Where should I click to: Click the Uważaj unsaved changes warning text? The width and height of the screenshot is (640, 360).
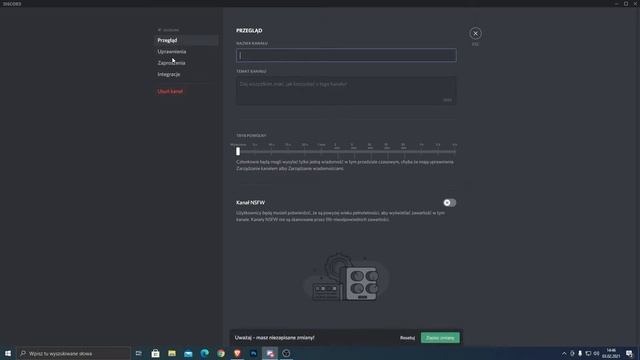274,338
